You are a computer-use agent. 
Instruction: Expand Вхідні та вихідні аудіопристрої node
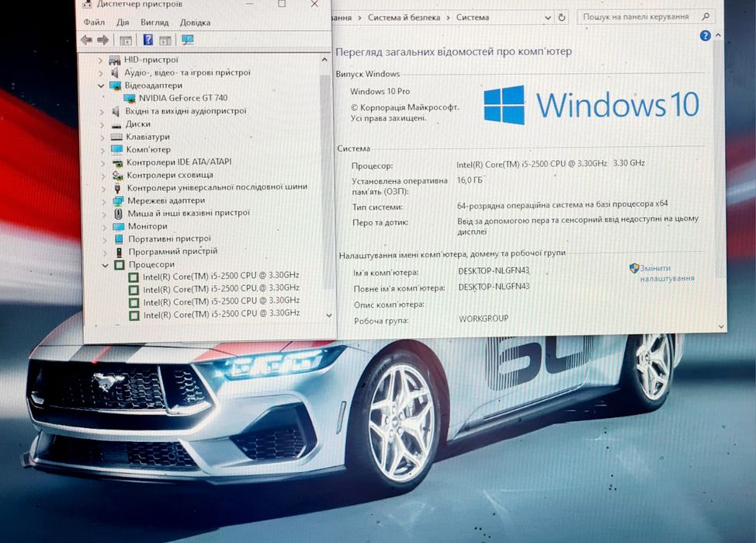[102, 112]
